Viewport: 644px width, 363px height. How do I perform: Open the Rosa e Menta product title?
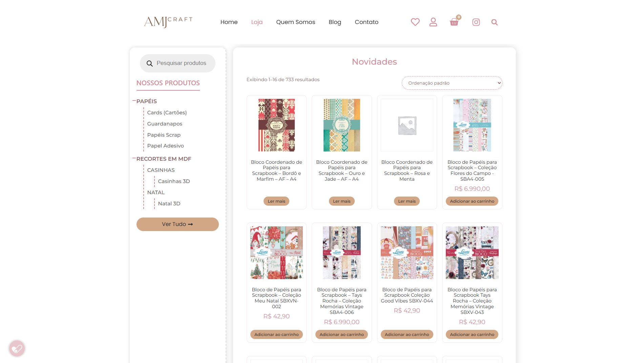[407, 171]
